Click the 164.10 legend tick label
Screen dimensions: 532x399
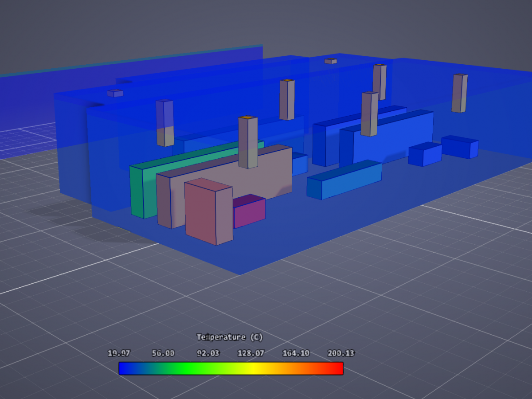pos(296,353)
